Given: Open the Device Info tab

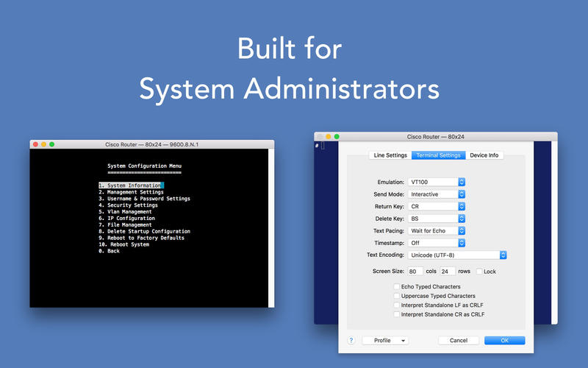Looking at the screenshot, I should coord(484,155).
